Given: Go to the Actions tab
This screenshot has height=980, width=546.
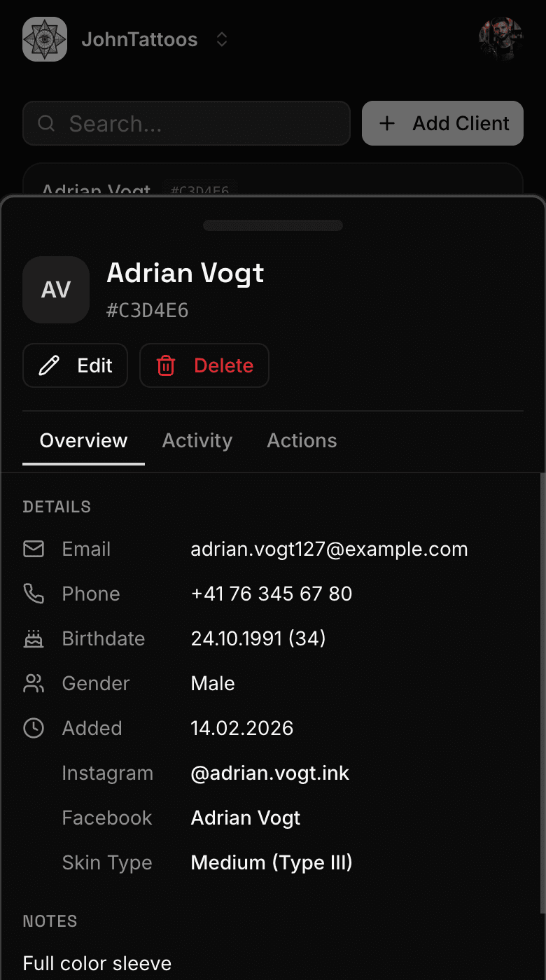Looking at the screenshot, I should tap(302, 440).
